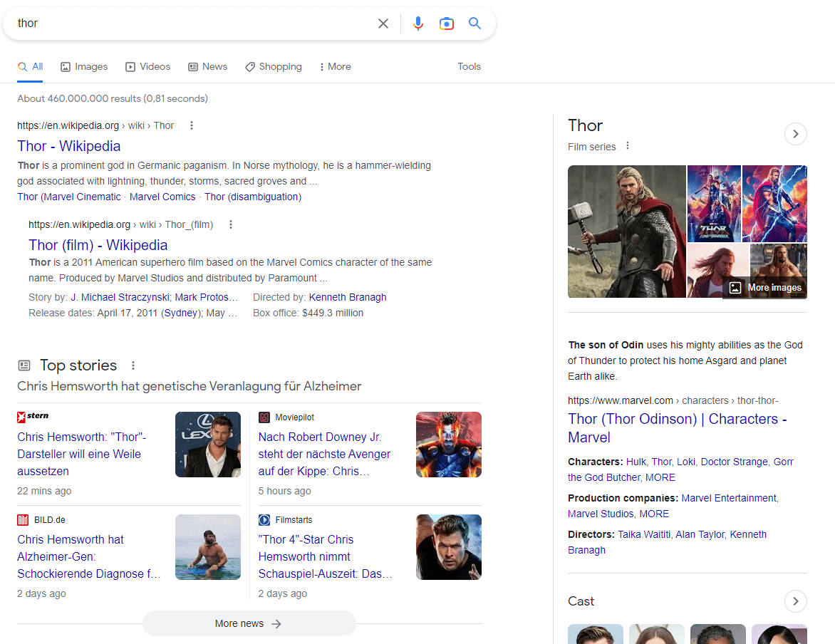Open Filmstarts story about Thor 4 star
The width and height of the screenshot is (835, 644).
326,556
